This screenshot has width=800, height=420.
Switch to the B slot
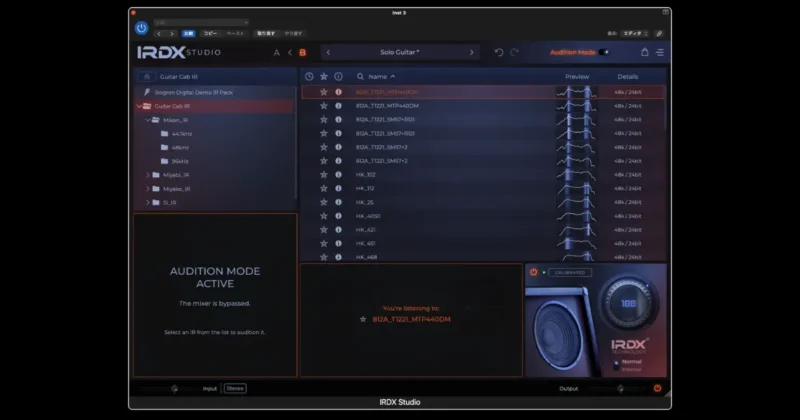(x=303, y=53)
